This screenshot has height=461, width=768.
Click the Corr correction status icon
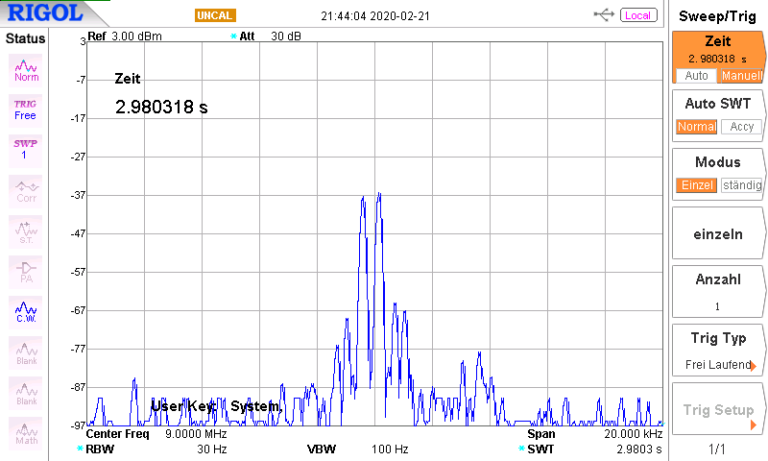26,190
